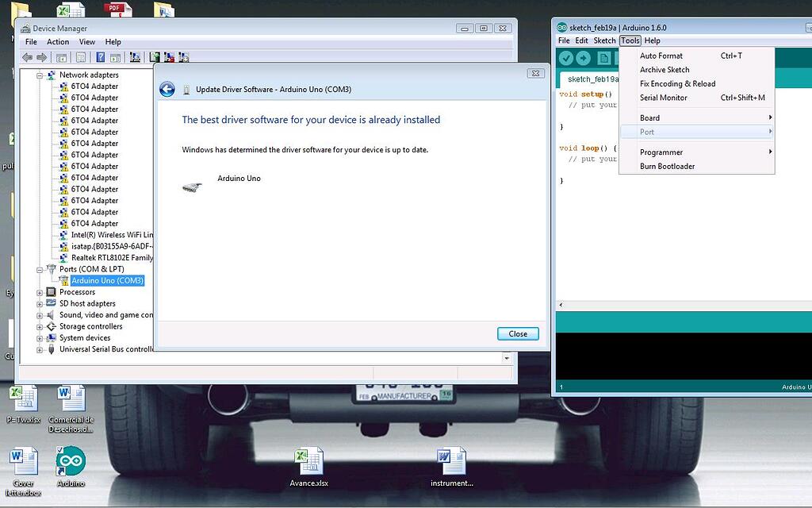This screenshot has height=508, width=812.
Task: Open the Board submenu in Tools menu
Action: pyautogui.click(x=697, y=117)
